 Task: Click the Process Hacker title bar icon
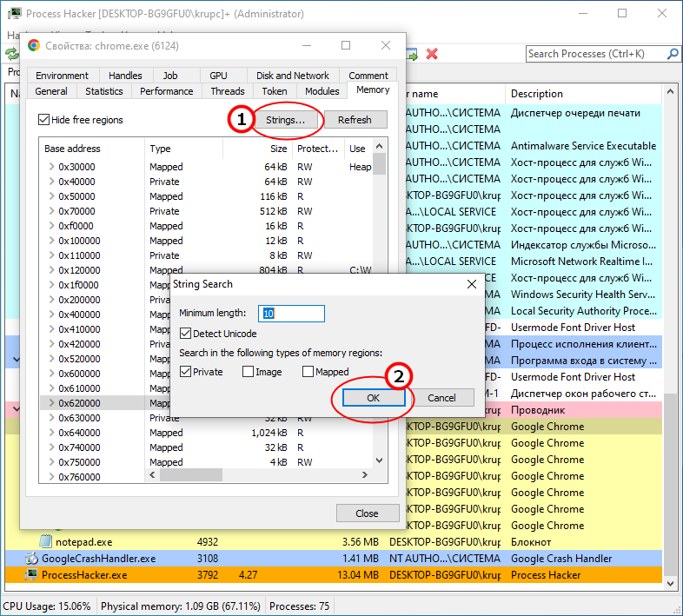[15, 14]
